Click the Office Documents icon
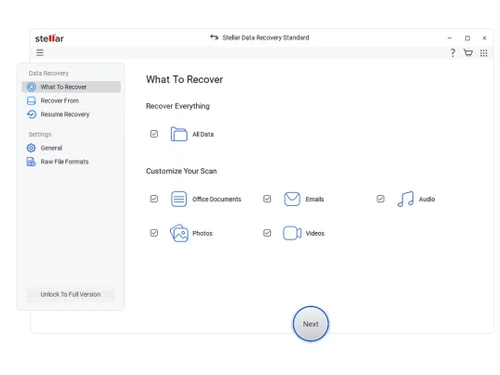 (179, 199)
